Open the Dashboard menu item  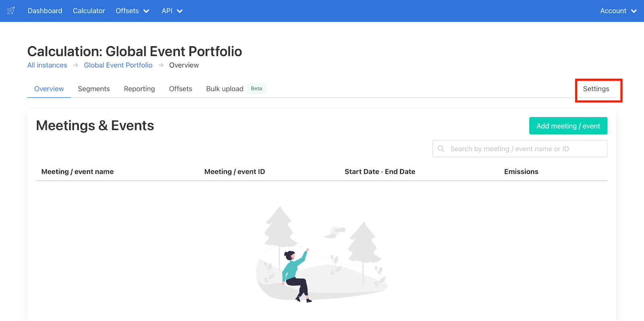pyautogui.click(x=45, y=11)
